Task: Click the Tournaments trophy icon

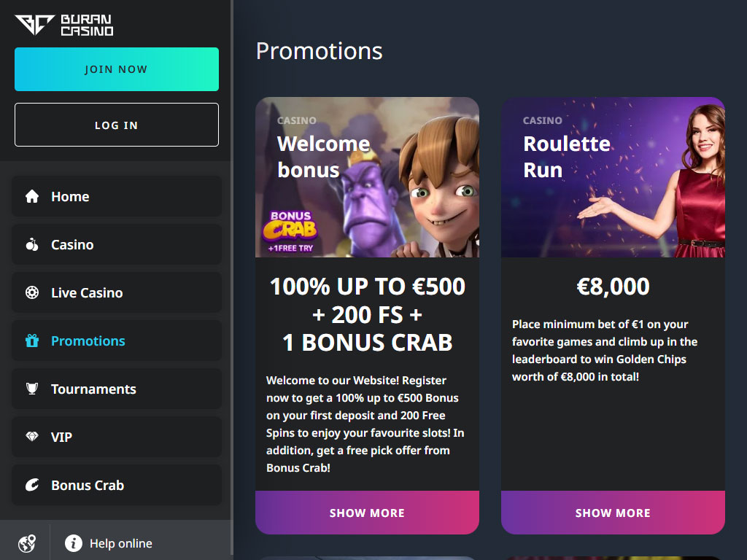Action: (32, 389)
